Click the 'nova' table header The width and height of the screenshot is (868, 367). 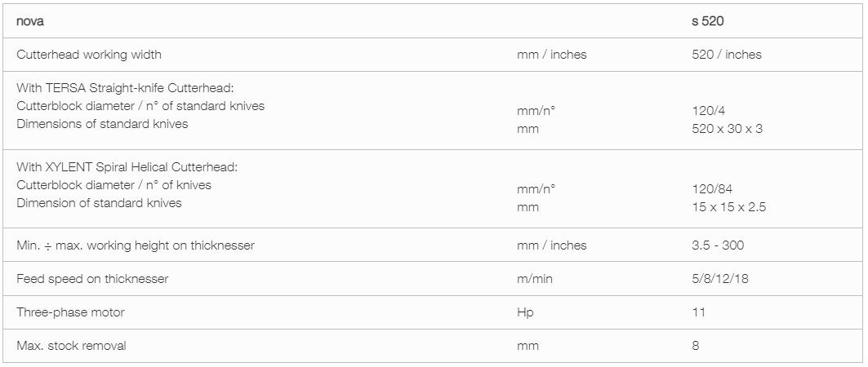[30, 22]
